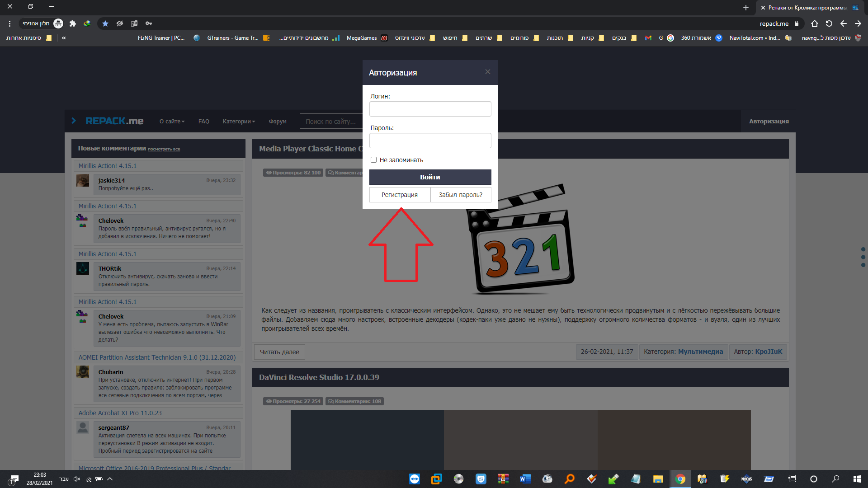Open the MegaGames bookmark
The height and width of the screenshot is (488, 868).
pos(367,38)
